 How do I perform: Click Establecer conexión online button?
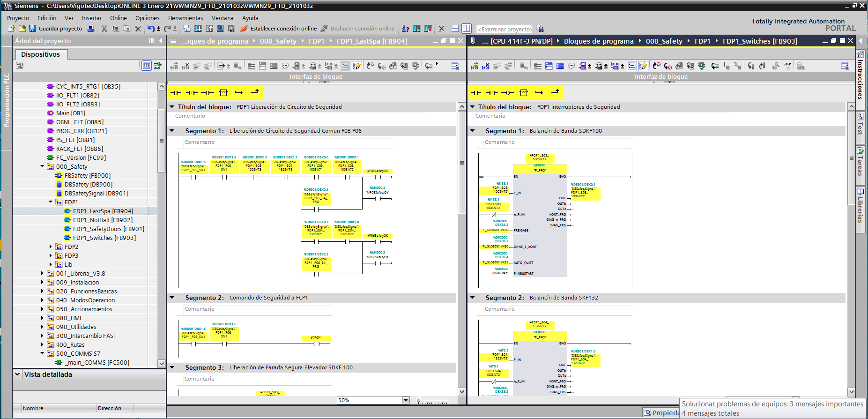pyautogui.click(x=278, y=29)
